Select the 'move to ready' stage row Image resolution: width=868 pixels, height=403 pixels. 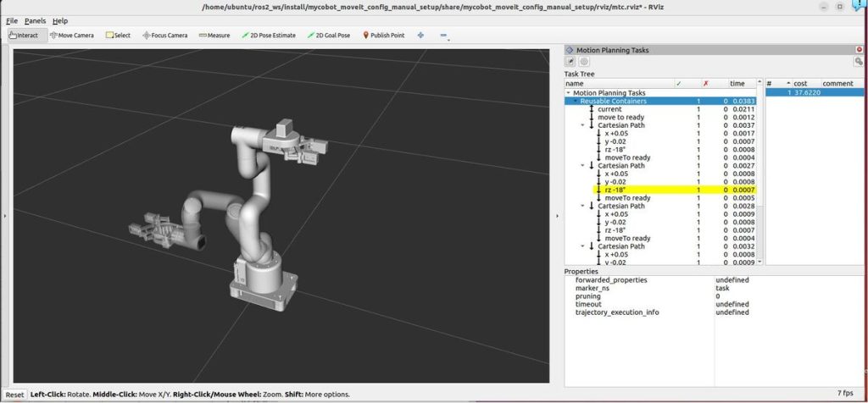[660, 117]
